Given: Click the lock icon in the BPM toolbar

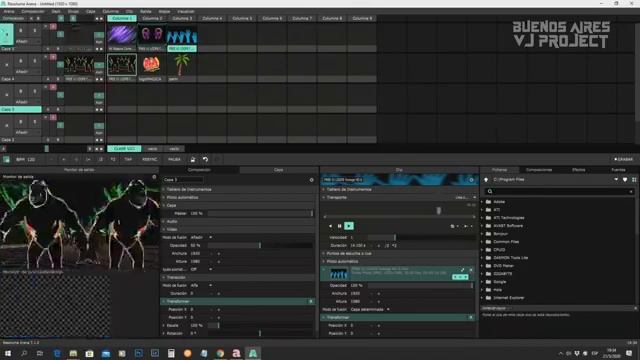Looking at the screenshot, I should 193,159.
